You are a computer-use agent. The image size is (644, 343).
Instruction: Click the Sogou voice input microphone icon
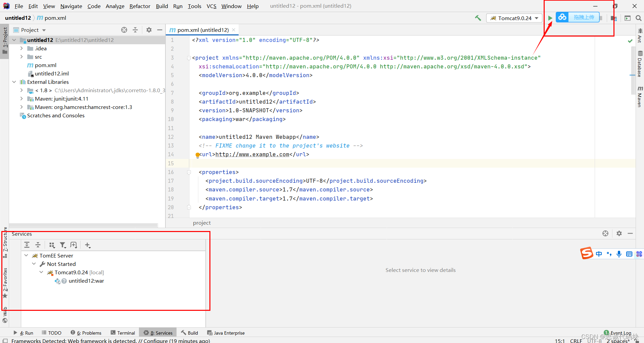coord(619,254)
